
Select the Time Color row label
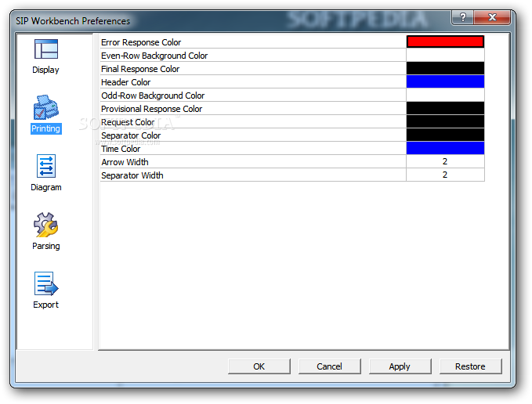(x=121, y=149)
